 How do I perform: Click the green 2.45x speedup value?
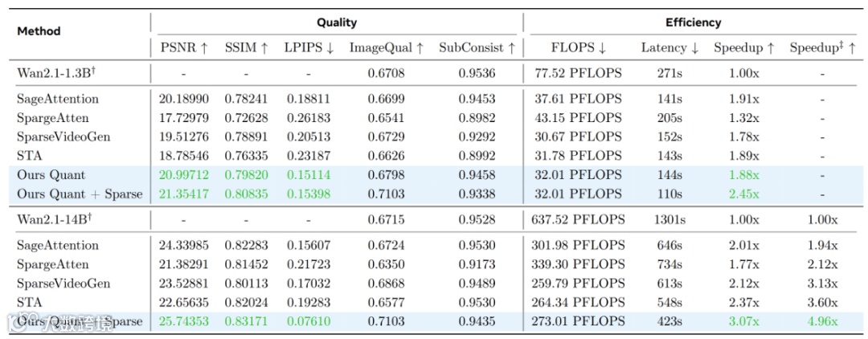(743, 194)
